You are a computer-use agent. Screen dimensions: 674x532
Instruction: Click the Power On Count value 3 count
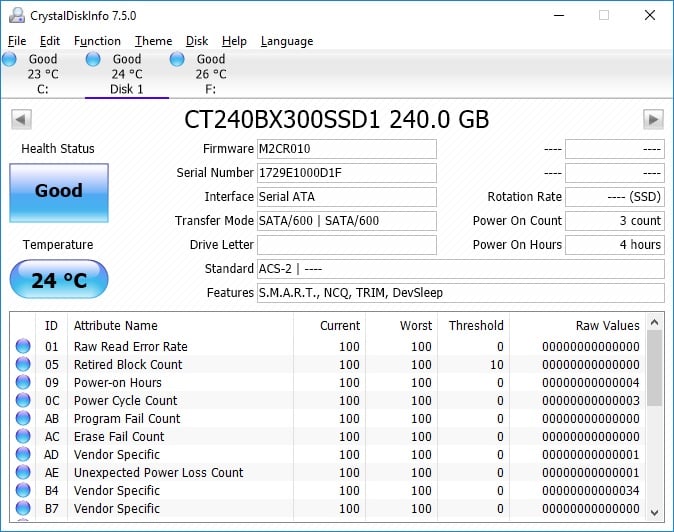tap(615, 221)
